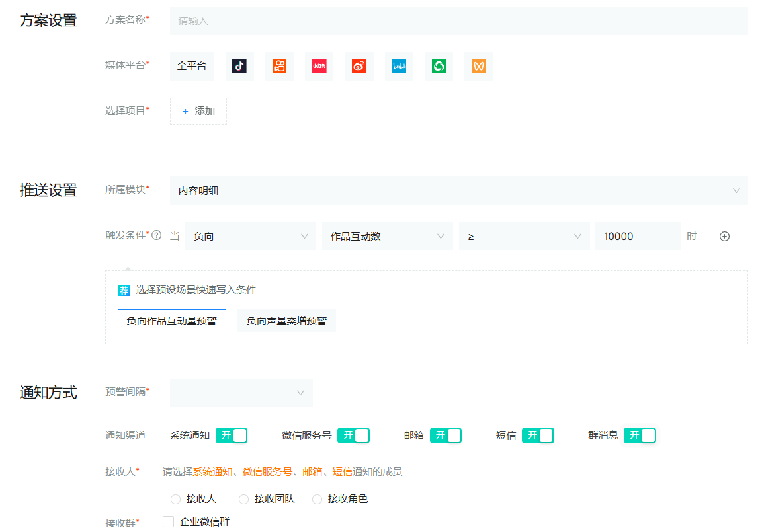Click the help icon beside 触发条件

157,235
